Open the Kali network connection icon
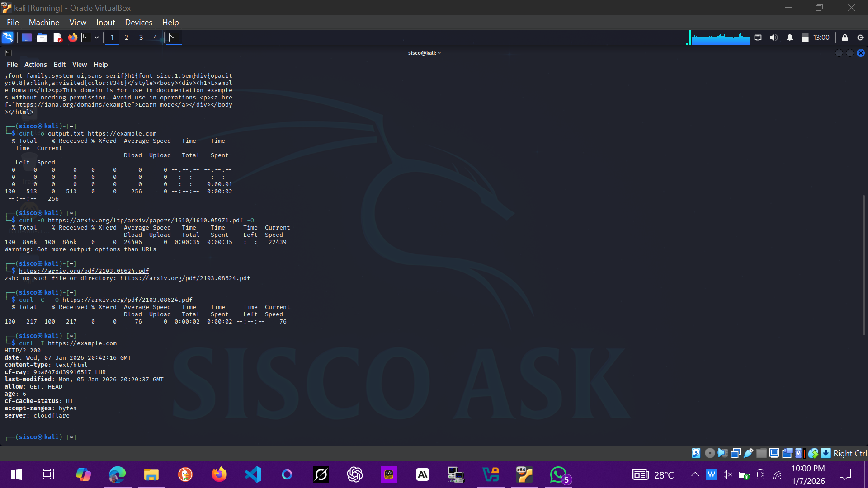This screenshot has width=868, height=488. (x=758, y=38)
